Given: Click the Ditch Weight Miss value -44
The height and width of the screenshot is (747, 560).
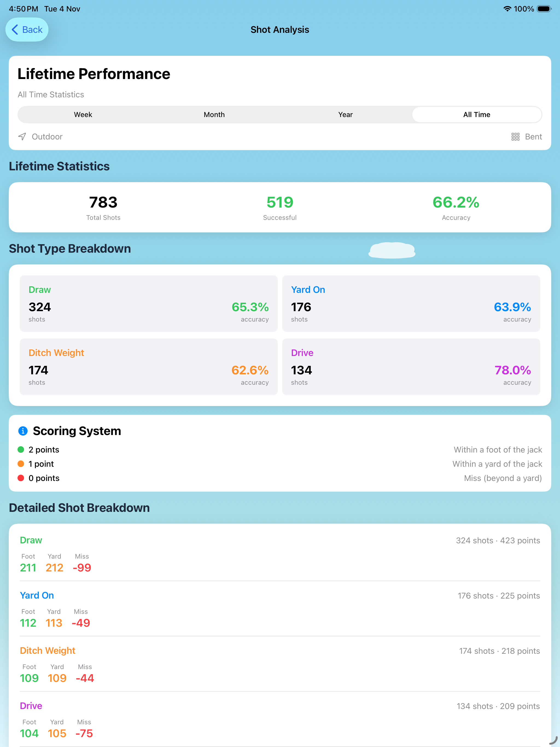Looking at the screenshot, I should [x=85, y=678].
